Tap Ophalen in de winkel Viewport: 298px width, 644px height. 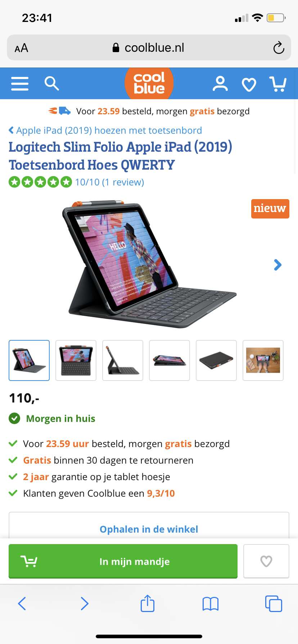click(149, 529)
